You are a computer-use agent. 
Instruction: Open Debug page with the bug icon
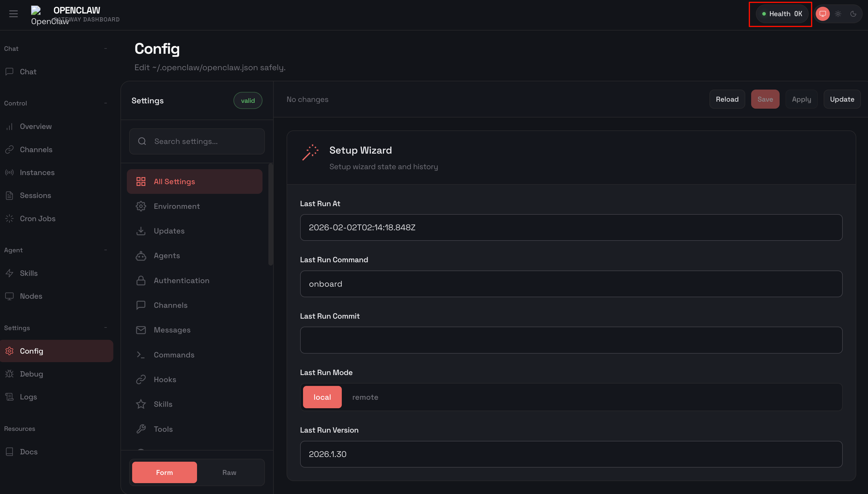tap(31, 374)
